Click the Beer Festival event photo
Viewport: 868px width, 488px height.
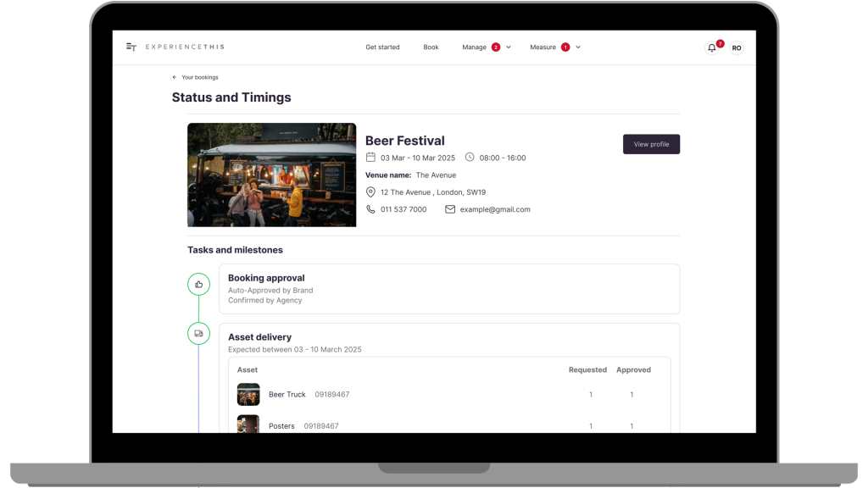(272, 175)
